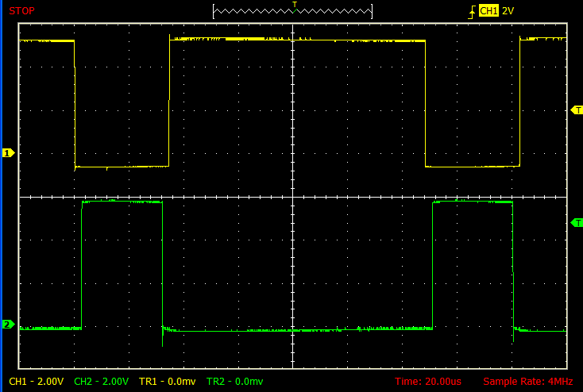Click the CH2 - 2.00V scale readout
The image size is (583, 392).
click(x=101, y=381)
